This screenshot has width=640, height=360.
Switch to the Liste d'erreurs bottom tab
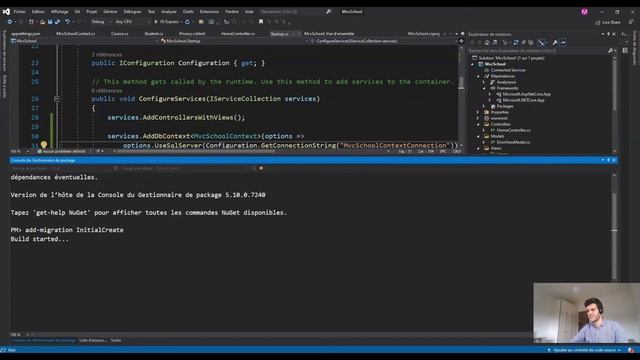coord(93,340)
